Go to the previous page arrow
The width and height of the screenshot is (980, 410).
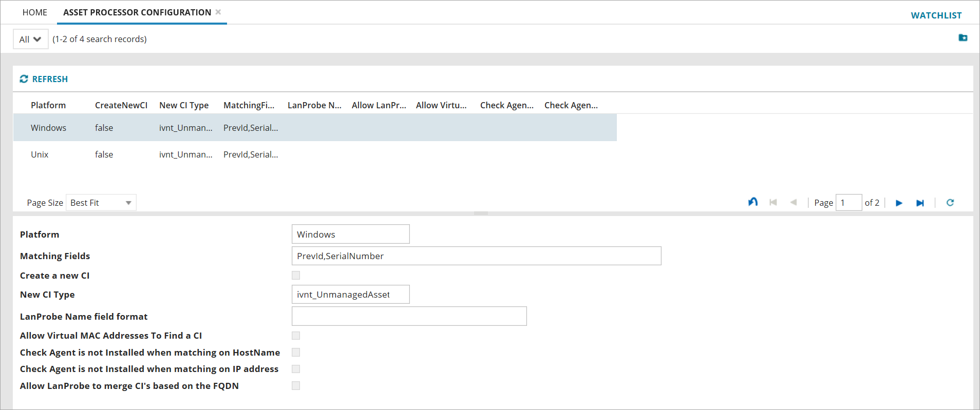(x=793, y=203)
